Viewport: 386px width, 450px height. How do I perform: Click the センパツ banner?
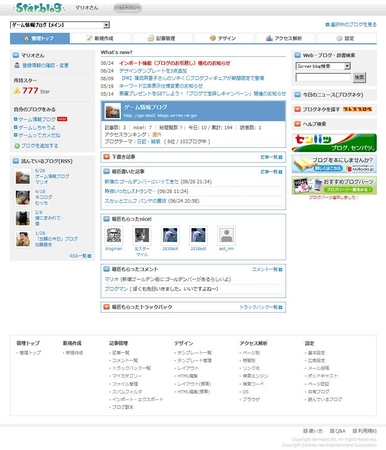pyautogui.click(x=334, y=143)
